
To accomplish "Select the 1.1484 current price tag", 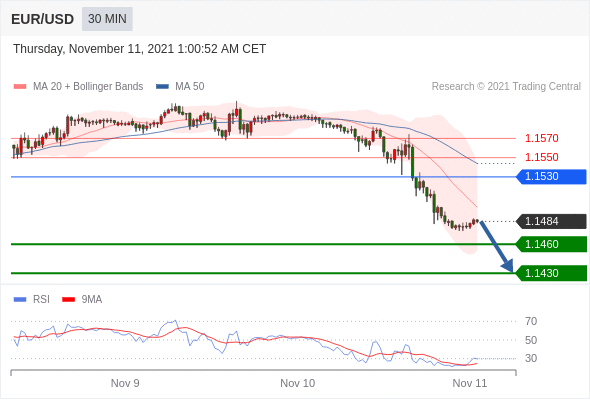I will tap(551, 221).
